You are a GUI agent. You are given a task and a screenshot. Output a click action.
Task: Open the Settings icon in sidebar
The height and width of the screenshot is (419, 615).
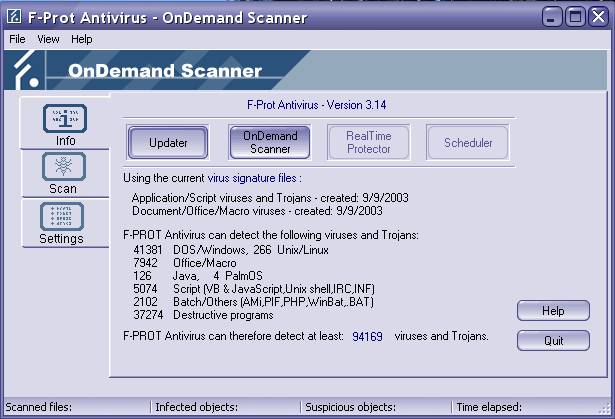pos(62,216)
